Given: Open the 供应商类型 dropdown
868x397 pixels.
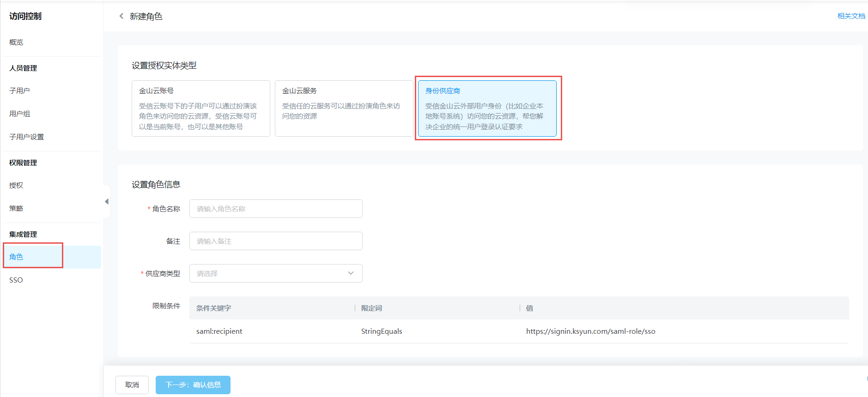Looking at the screenshot, I should point(276,273).
